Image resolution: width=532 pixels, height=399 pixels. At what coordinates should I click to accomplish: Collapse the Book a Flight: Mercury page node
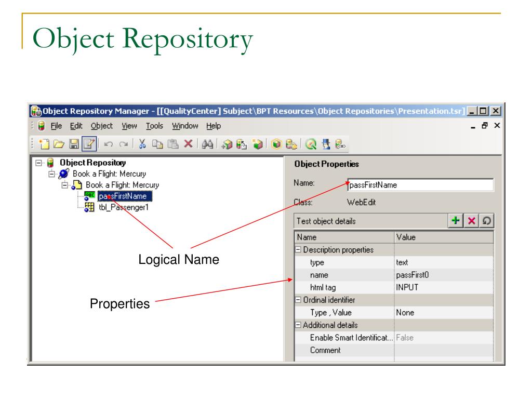[64, 185]
